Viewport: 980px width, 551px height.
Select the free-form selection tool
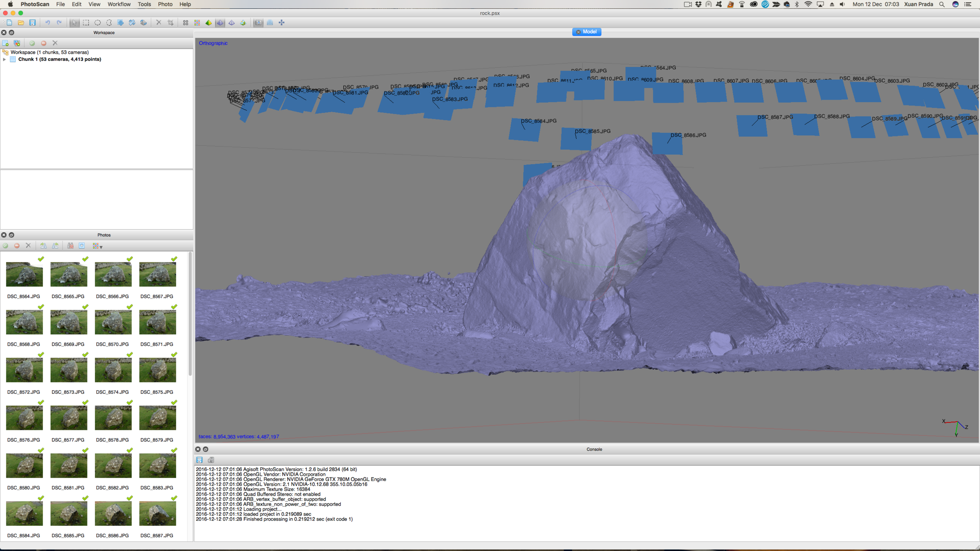(x=109, y=23)
